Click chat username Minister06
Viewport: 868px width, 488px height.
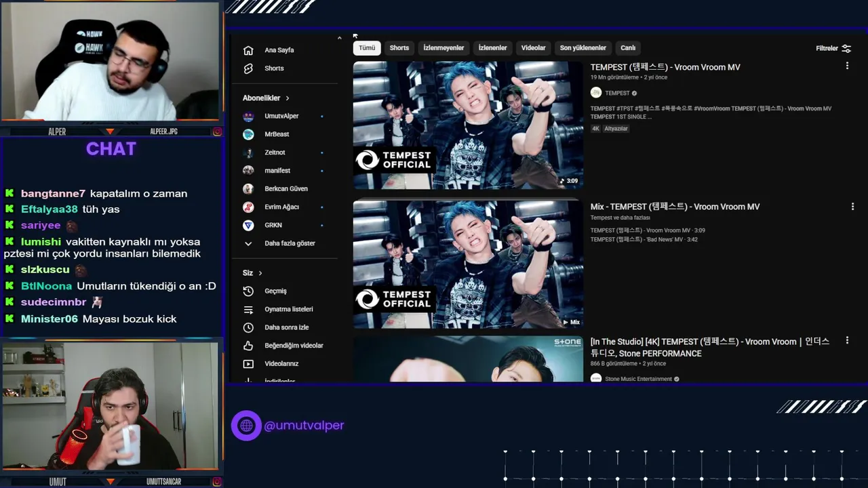(x=49, y=319)
